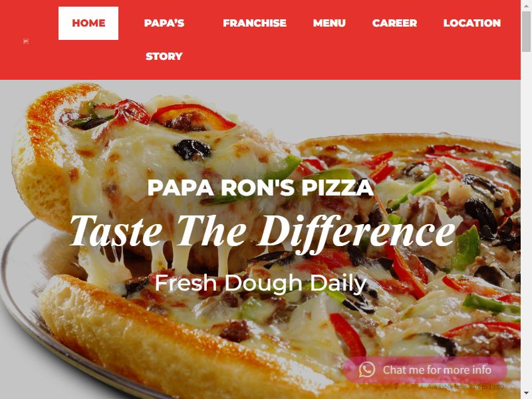Click the WhatsApp phone icon
This screenshot has width=532, height=399.
coord(367,370)
